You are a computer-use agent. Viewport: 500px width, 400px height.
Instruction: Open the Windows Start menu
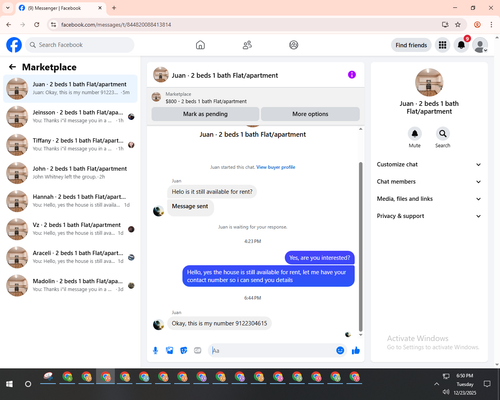pos(9,384)
